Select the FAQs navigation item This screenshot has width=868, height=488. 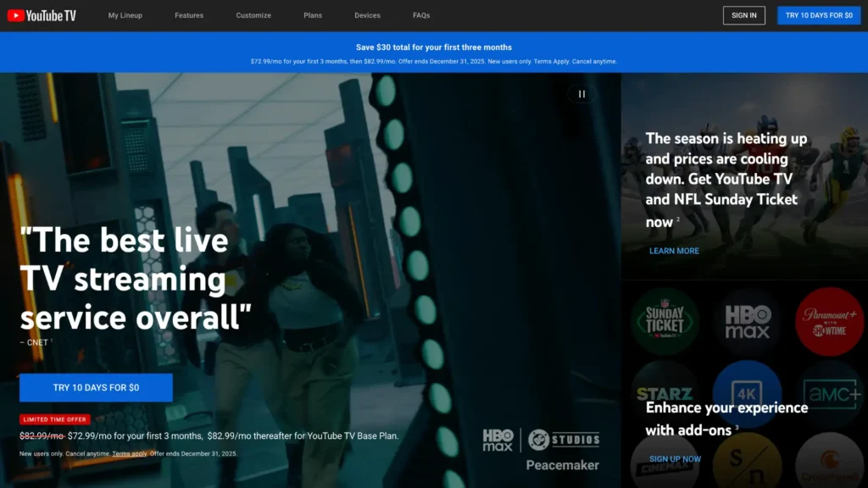pyautogui.click(x=420, y=14)
